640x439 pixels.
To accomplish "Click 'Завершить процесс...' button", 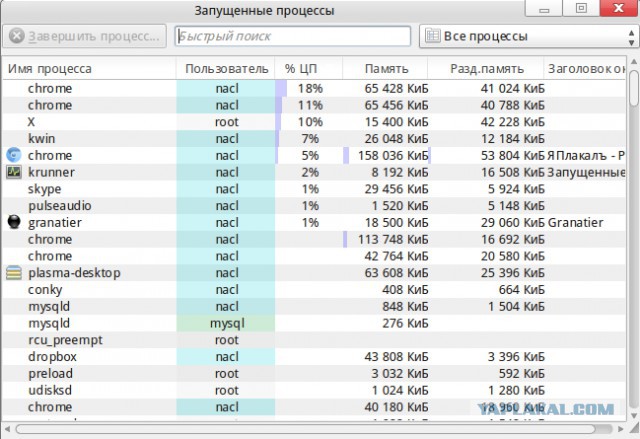I will tap(85, 36).
